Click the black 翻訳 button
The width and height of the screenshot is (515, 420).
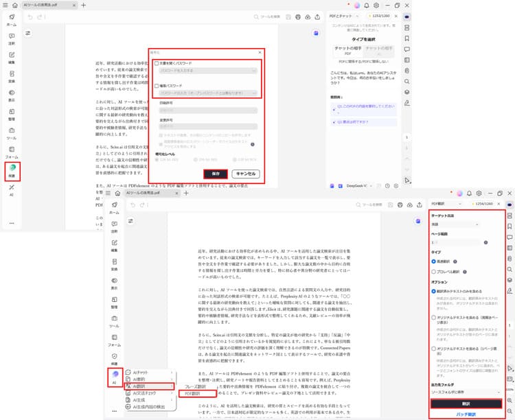coord(466,403)
